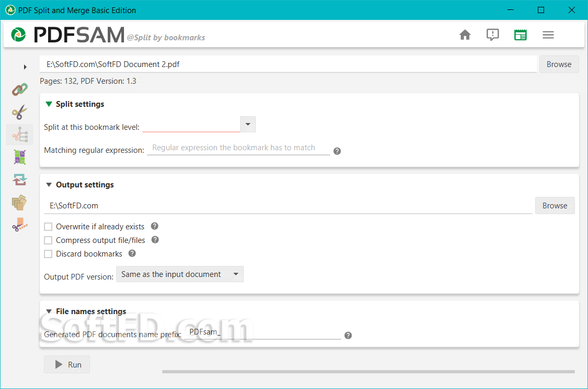
Task: Select the Rotate tool sidebar icon
Action: point(19,180)
